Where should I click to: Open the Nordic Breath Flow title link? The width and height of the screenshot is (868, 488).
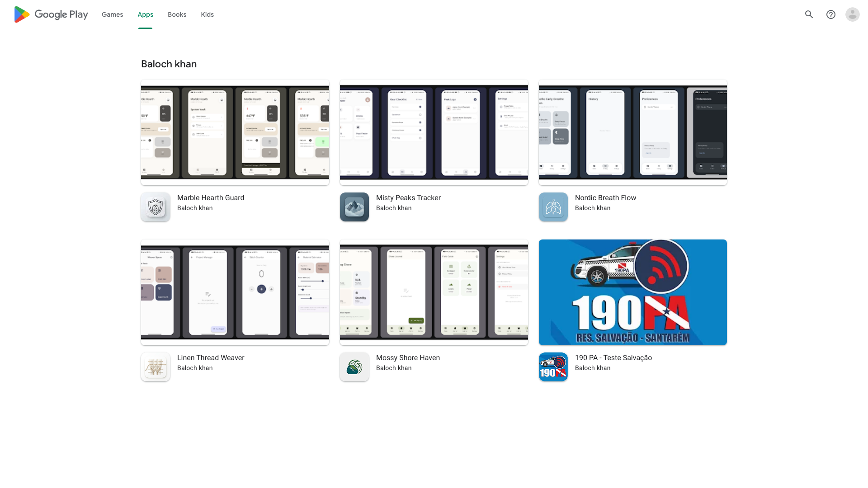[605, 197]
